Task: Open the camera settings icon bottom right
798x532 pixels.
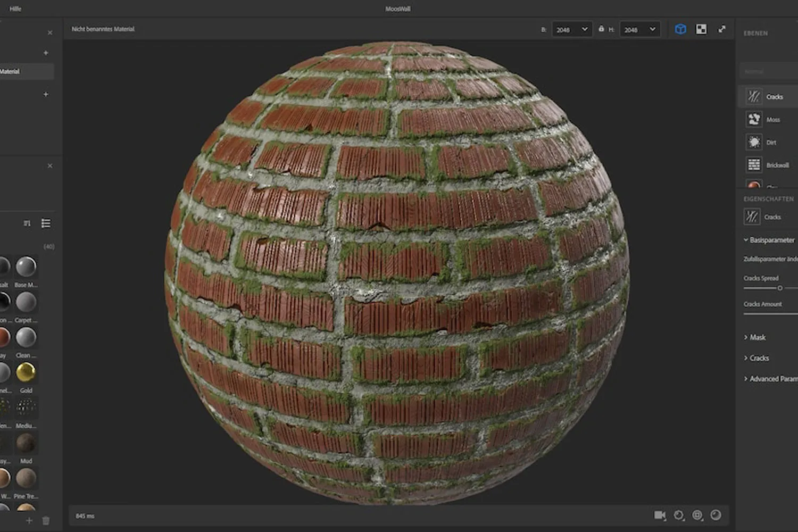Action: (661, 516)
